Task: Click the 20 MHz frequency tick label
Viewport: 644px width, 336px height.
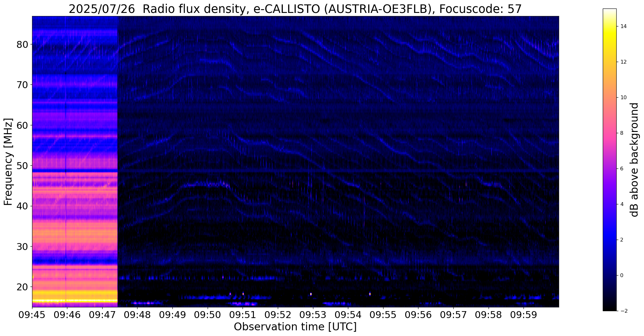Action: tap(22, 287)
